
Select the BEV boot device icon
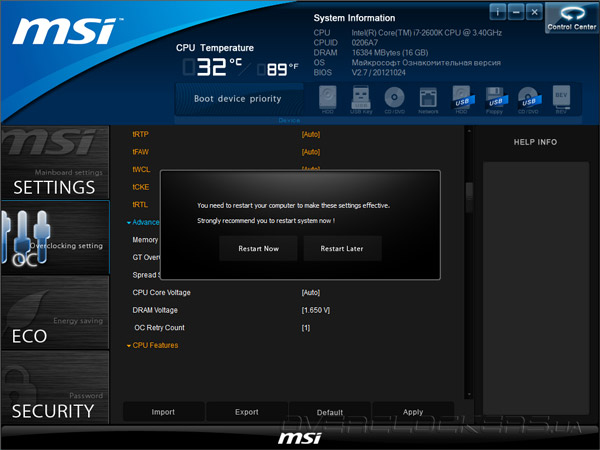(x=561, y=99)
